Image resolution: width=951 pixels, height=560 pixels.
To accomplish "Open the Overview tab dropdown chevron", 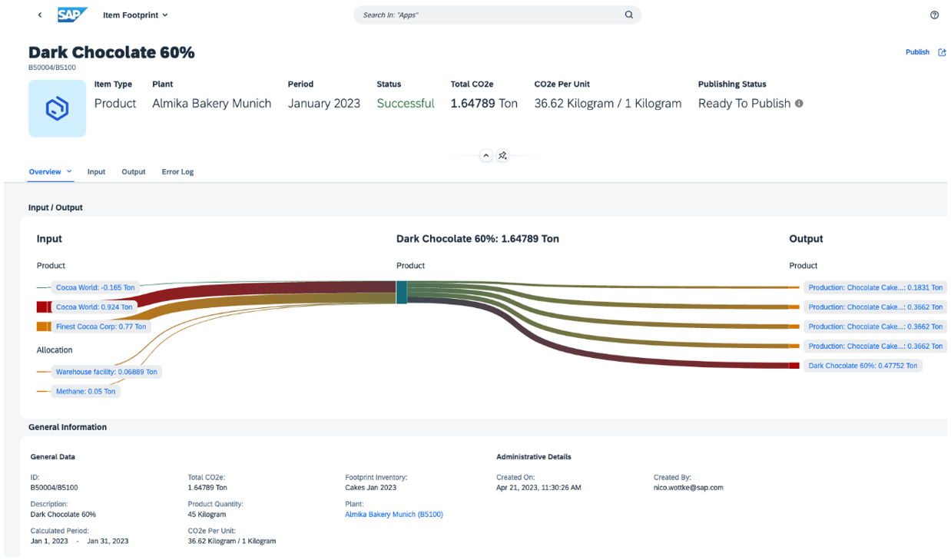I will pyautogui.click(x=68, y=171).
